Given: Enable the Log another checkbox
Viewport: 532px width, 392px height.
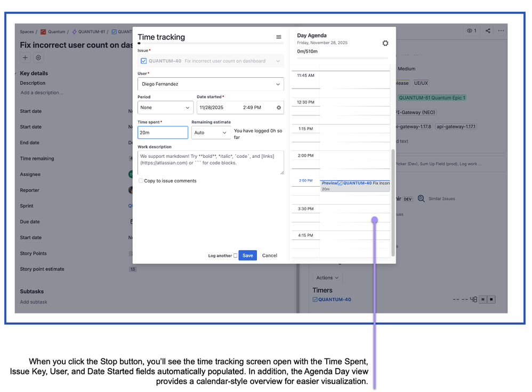Looking at the screenshot, I should [235, 255].
